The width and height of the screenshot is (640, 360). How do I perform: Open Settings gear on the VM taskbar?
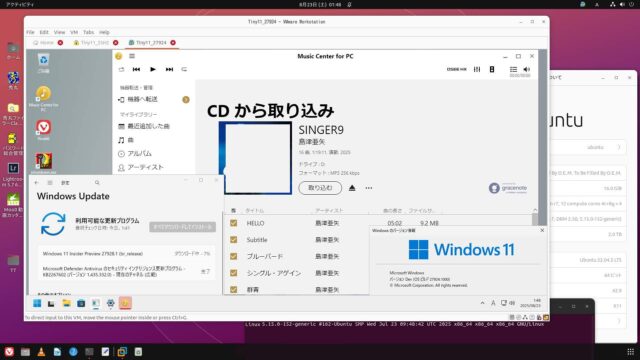[111, 303]
